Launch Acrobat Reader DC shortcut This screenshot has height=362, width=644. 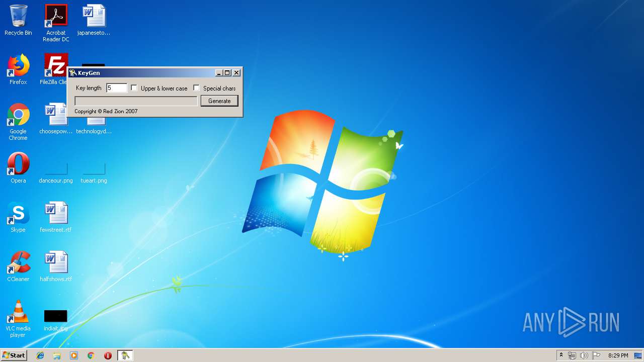56,23
